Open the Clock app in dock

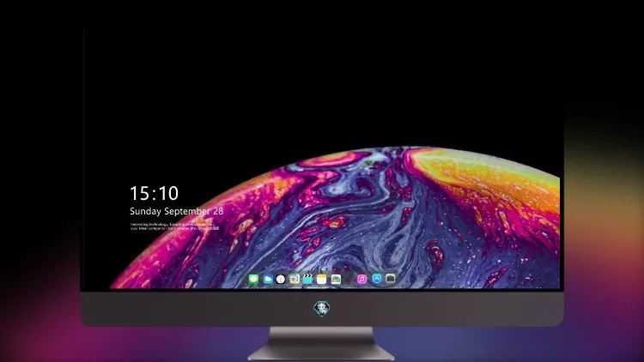point(281,280)
